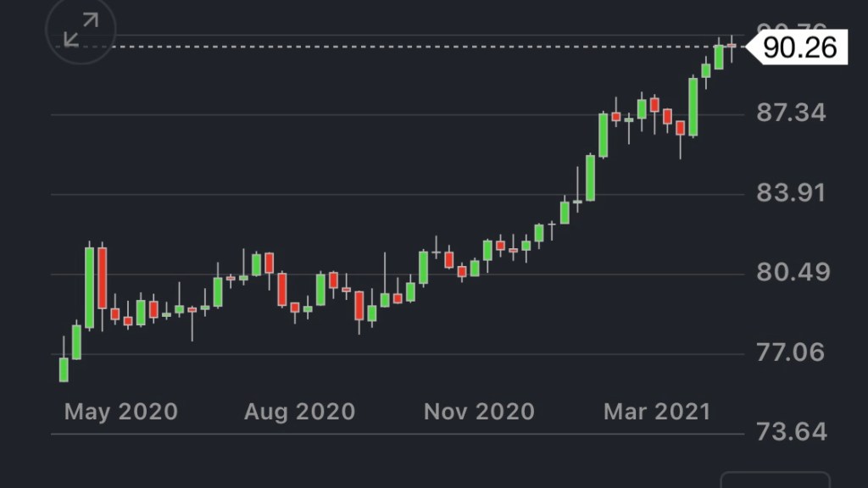Click the tallest green candle before the final three

point(693,107)
